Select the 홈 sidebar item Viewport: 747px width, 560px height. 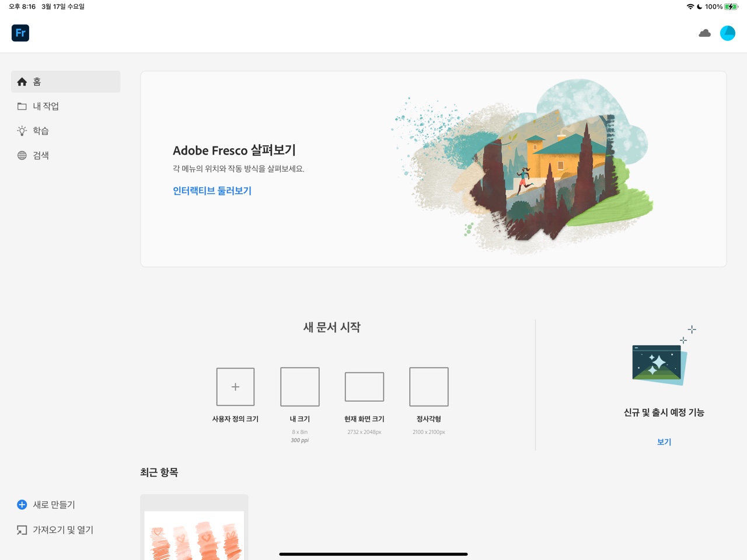pyautogui.click(x=65, y=82)
